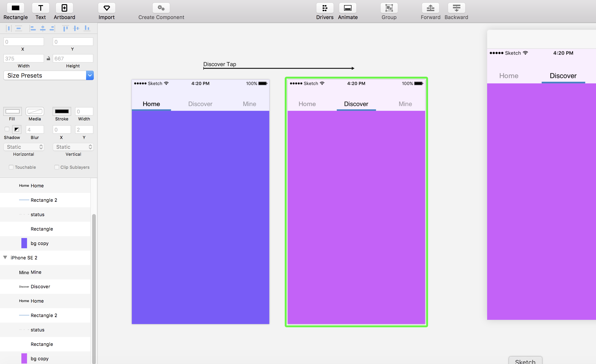Click the Sketch button at bottom right
Screen dimensions: 596x364
pyautogui.click(x=525, y=361)
